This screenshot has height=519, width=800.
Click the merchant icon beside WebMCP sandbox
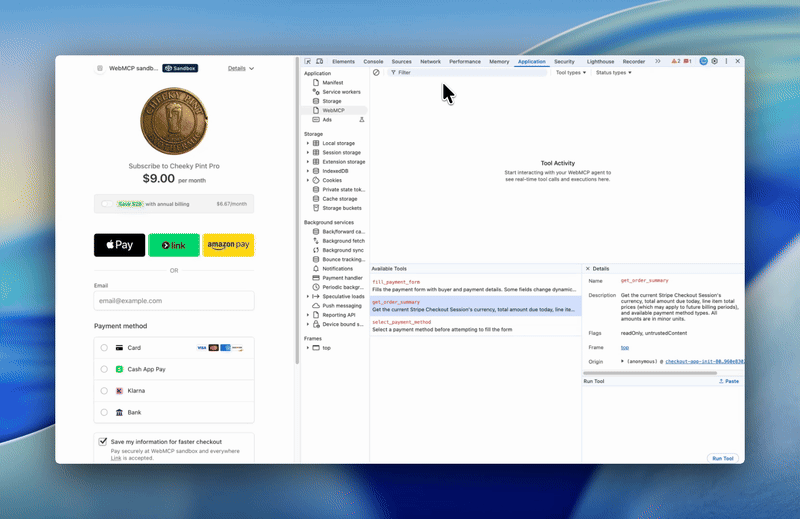pos(100,68)
